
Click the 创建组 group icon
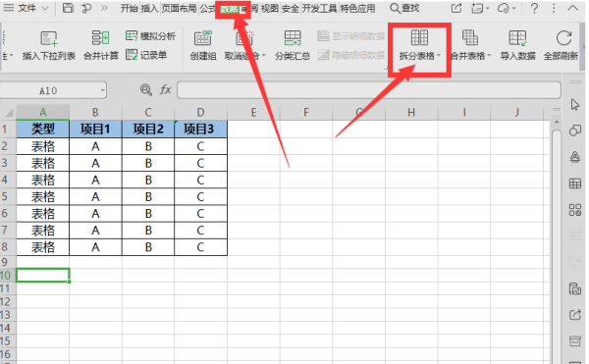pyautogui.click(x=203, y=38)
